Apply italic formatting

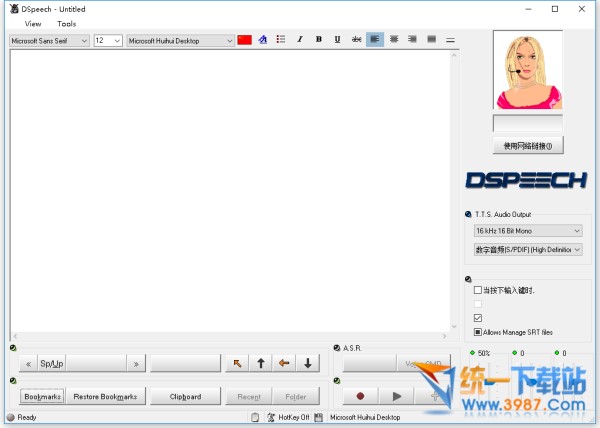[x=300, y=39]
